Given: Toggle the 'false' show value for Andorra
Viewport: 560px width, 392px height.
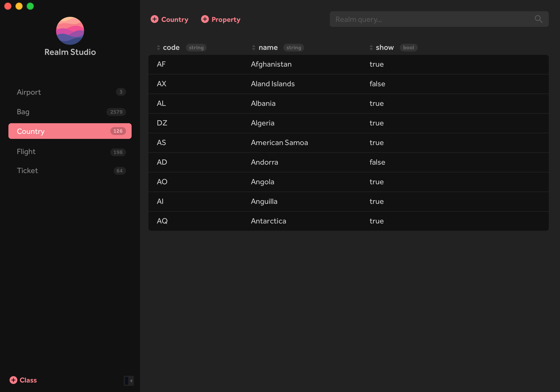Looking at the screenshot, I should pyautogui.click(x=377, y=162).
